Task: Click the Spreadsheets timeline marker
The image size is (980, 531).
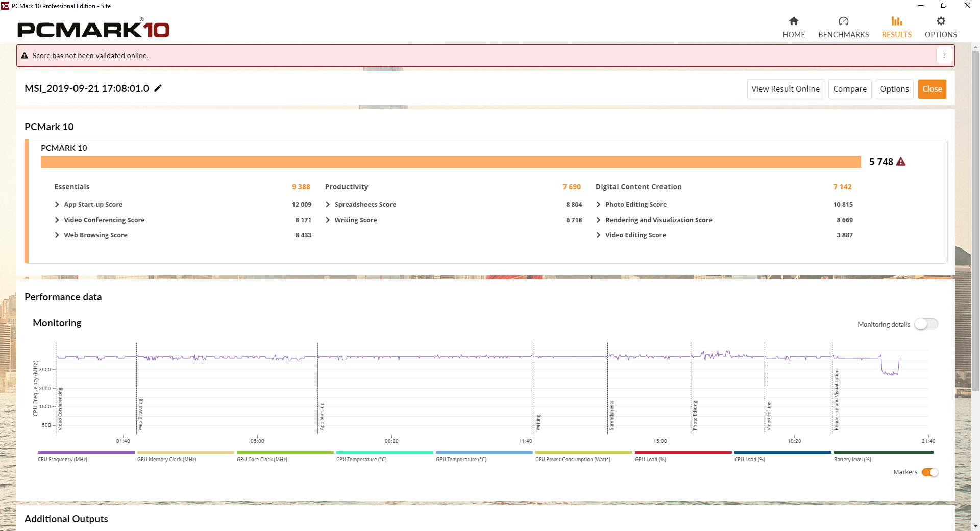Action: click(x=611, y=416)
